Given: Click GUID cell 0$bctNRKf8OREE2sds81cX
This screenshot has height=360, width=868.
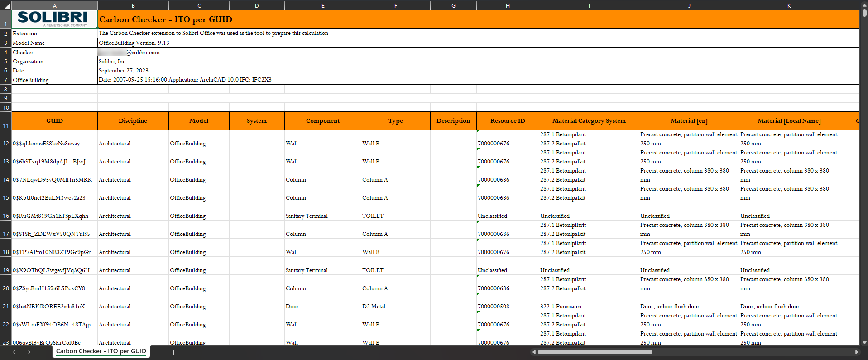Looking at the screenshot, I should point(54,302).
